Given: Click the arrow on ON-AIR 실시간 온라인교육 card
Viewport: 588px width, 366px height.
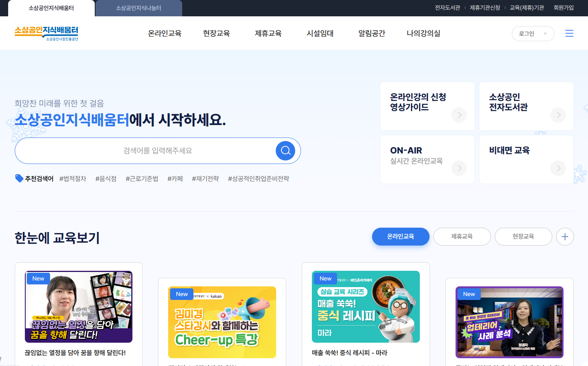Looking at the screenshot, I should 459,168.
